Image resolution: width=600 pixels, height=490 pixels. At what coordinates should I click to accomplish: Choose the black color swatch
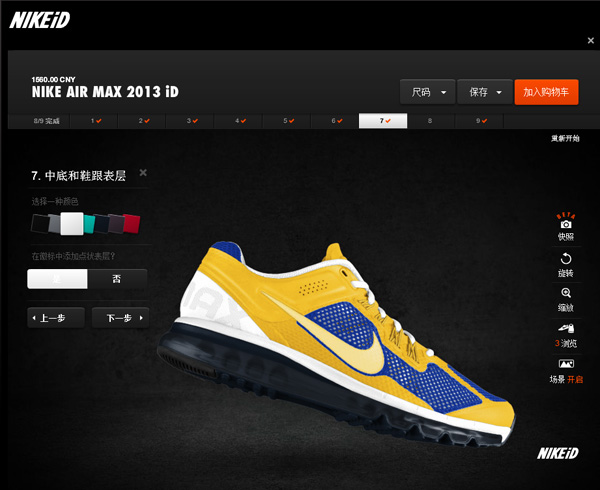tap(39, 224)
